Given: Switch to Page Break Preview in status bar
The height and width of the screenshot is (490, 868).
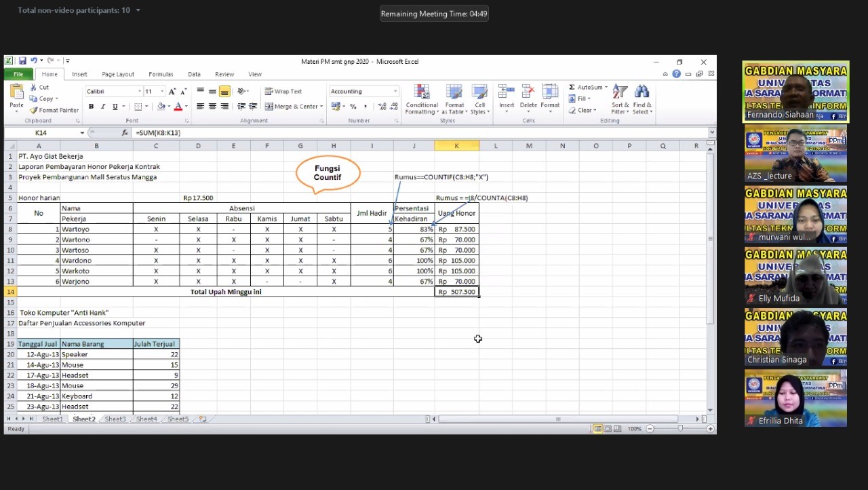Looking at the screenshot, I should click(x=618, y=429).
